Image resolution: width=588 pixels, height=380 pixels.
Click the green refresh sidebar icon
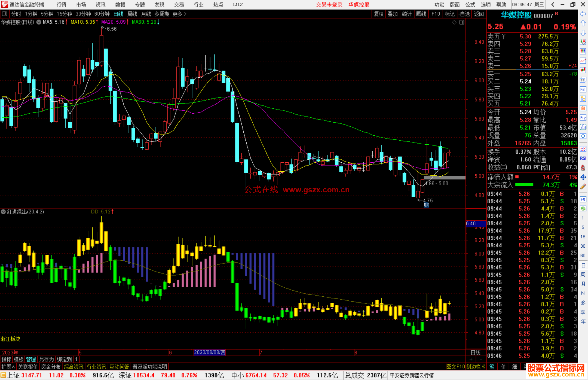pos(583,209)
